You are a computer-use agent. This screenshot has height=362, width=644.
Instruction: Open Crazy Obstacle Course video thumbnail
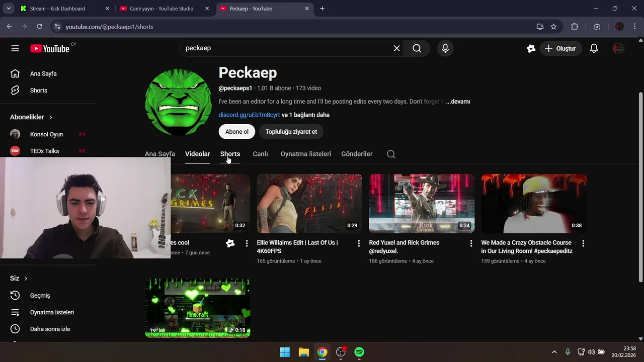(534, 203)
